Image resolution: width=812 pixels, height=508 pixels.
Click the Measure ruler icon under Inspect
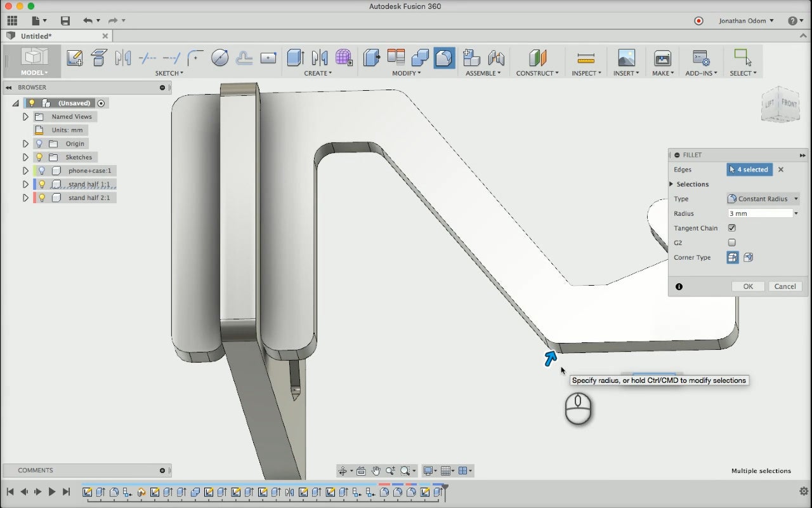tap(586, 58)
